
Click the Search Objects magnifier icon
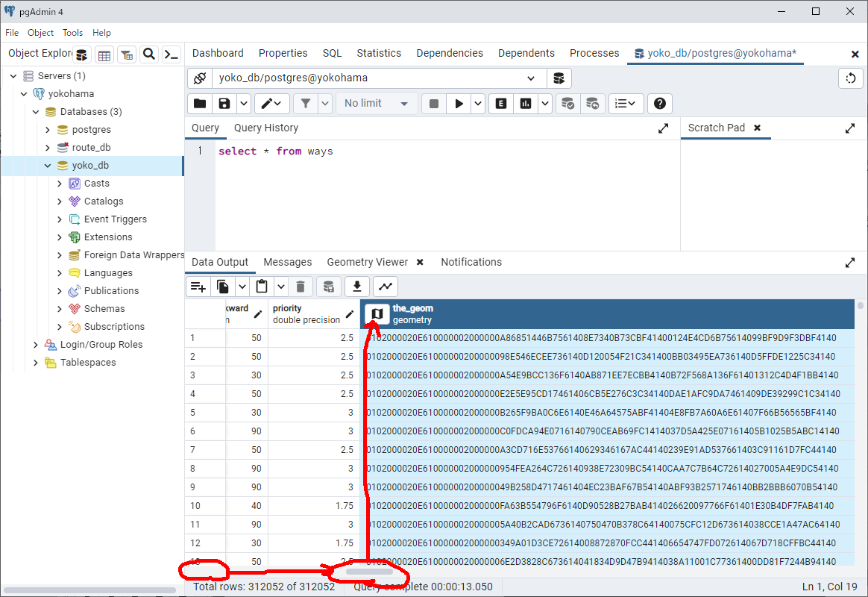point(149,54)
